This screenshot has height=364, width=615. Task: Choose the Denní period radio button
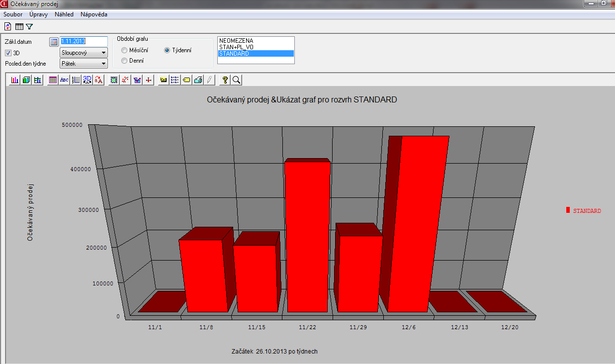124,61
